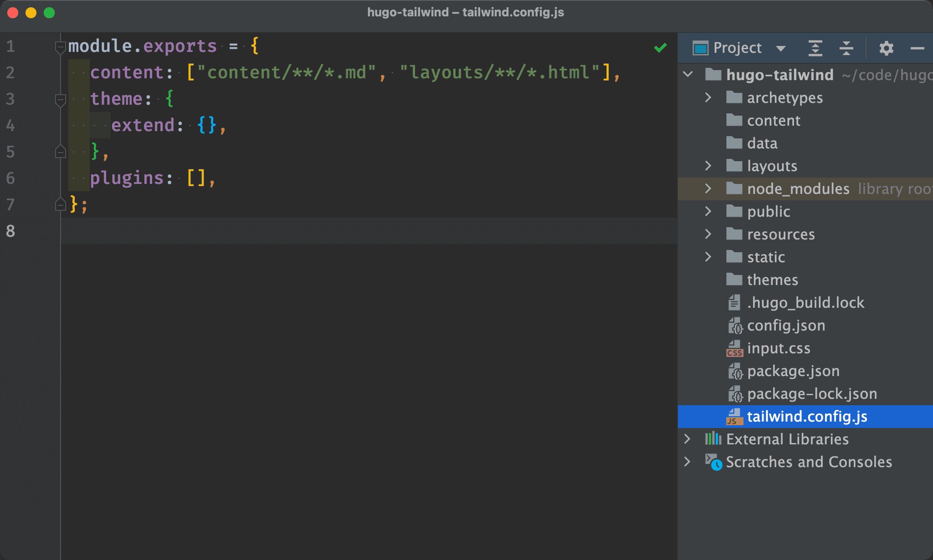Click the Scratches and Consoles icon
The image size is (933, 560).
pyautogui.click(x=713, y=462)
